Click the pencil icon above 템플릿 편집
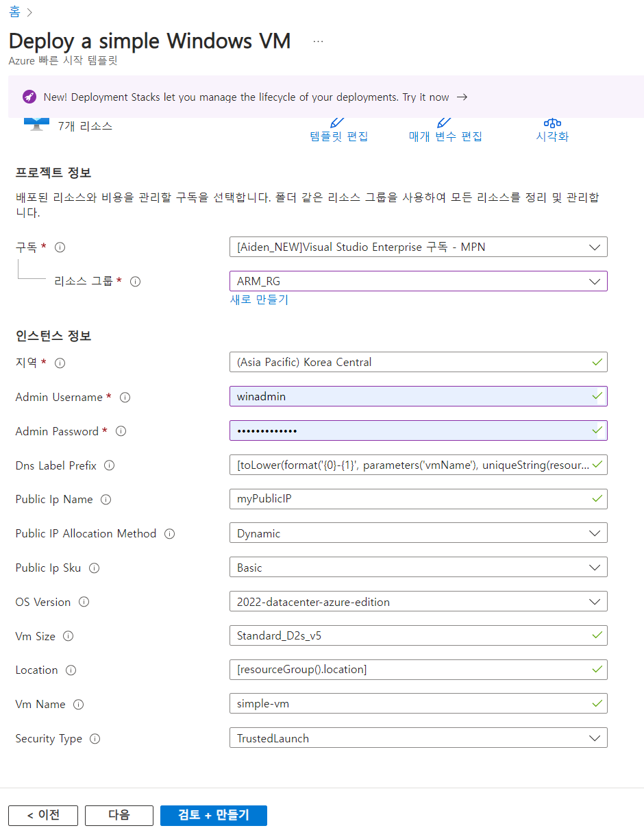The width and height of the screenshot is (644, 839). [x=336, y=123]
